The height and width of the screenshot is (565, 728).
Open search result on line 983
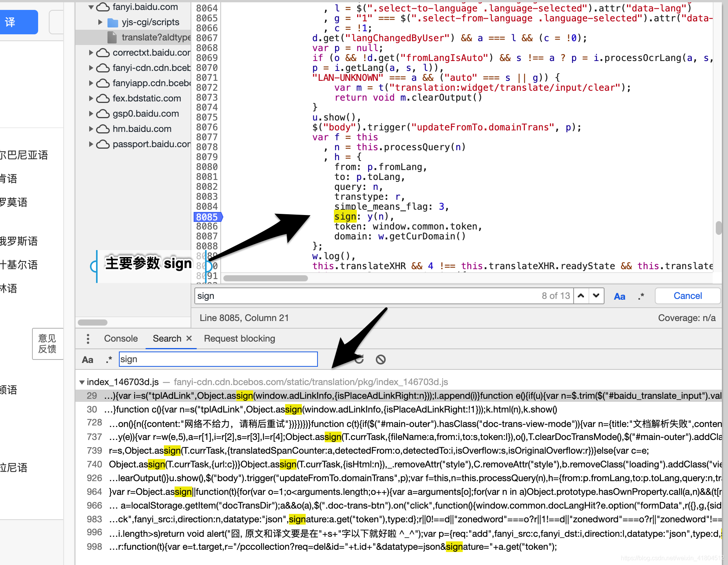click(399, 519)
